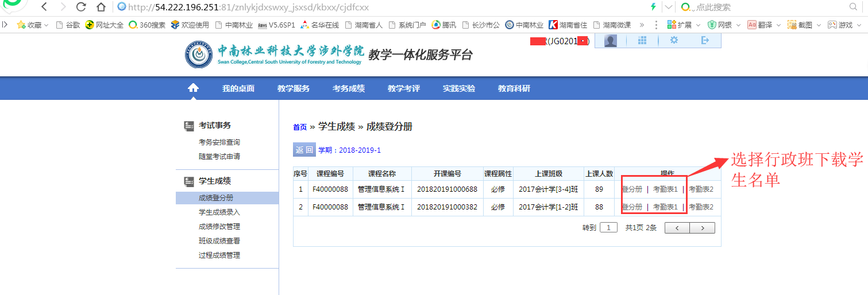Open 学生成绩录入 in sidebar
868x295 pixels.
(x=219, y=212)
